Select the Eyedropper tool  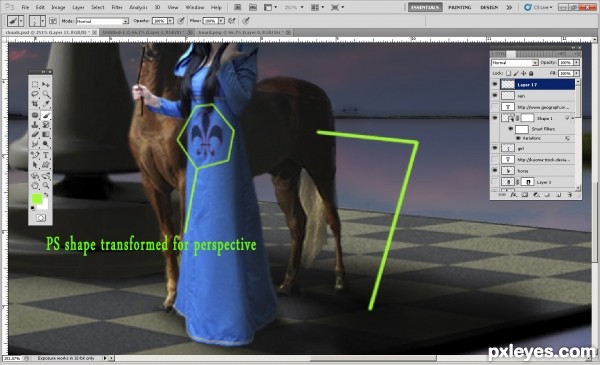(46, 103)
